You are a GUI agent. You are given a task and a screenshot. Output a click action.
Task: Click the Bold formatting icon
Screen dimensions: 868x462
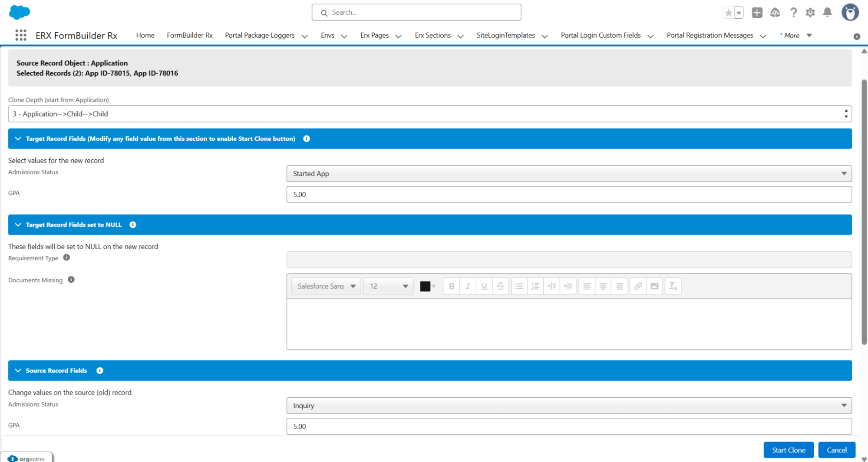point(452,286)
